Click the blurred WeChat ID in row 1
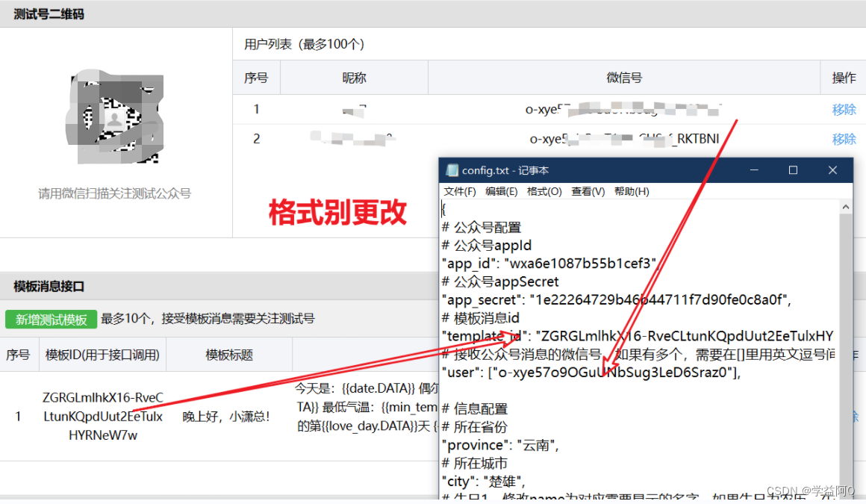 tap(623, 110)
